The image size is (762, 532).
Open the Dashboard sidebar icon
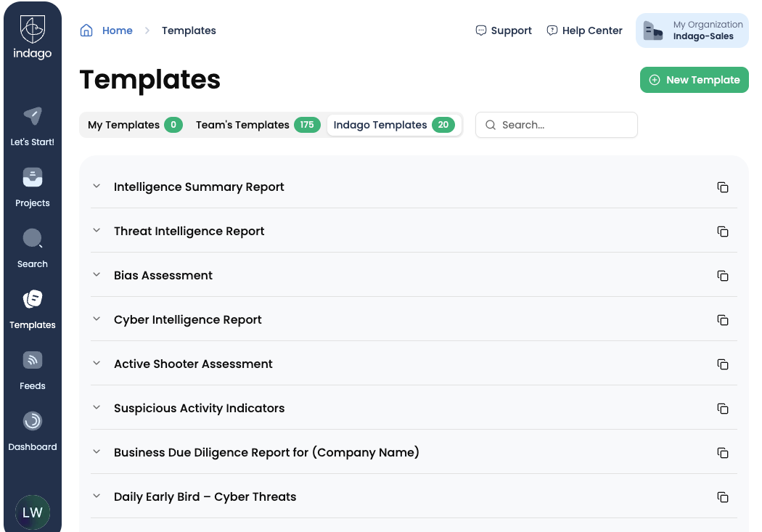(33, 421)
